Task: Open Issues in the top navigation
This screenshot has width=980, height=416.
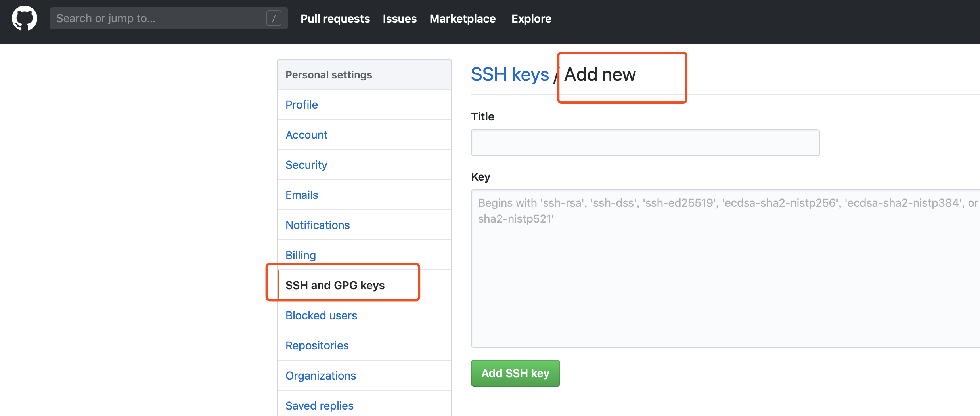Action: coord(400,19)
